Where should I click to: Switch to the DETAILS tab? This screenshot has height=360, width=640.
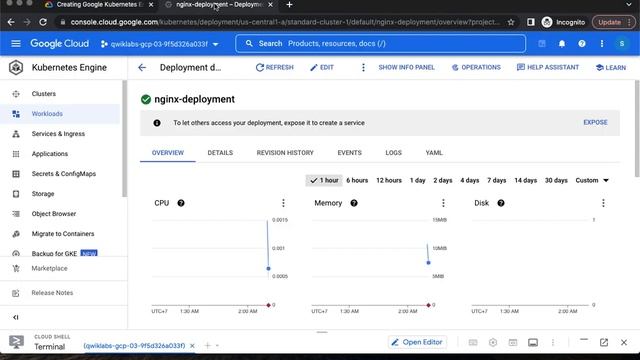pyautogui.click(x=220, y=153)
